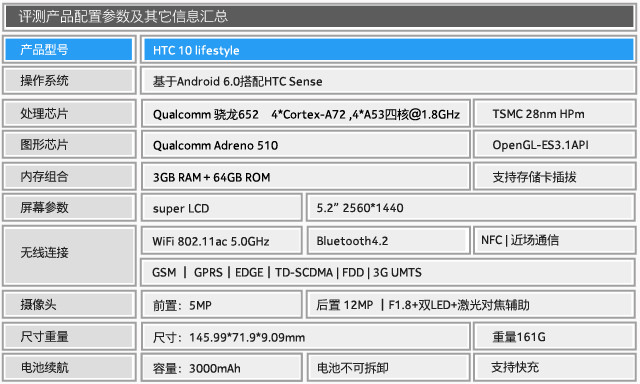640x384 pixels.
Task: Click the 'Qualcomm Adreno 510' cell
Action: 306,144
